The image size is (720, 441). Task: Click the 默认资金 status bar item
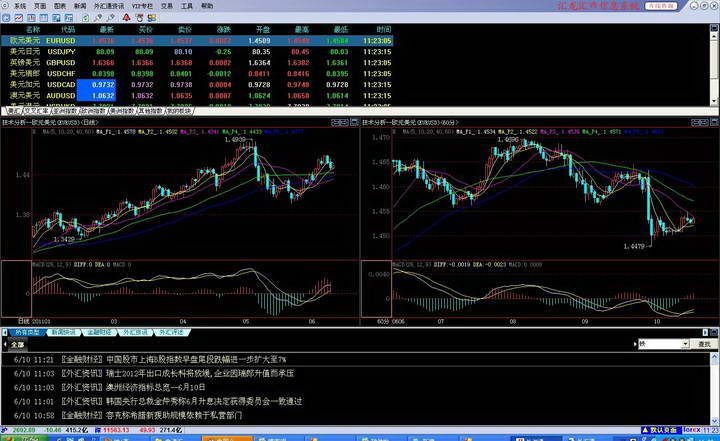[660, 430]
